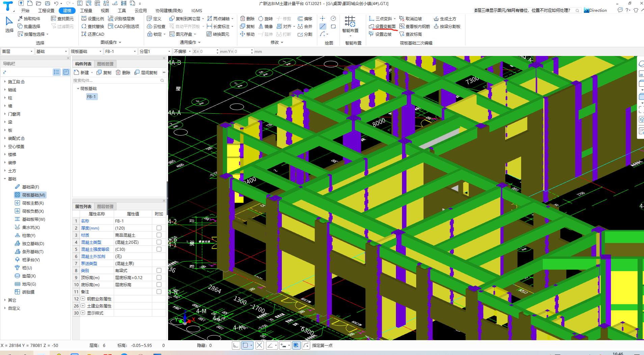Image resolution: width=644 pixels, height=355 pixels.
Task: Select 长度标注 length dimension tool
Action: (218, 26)
